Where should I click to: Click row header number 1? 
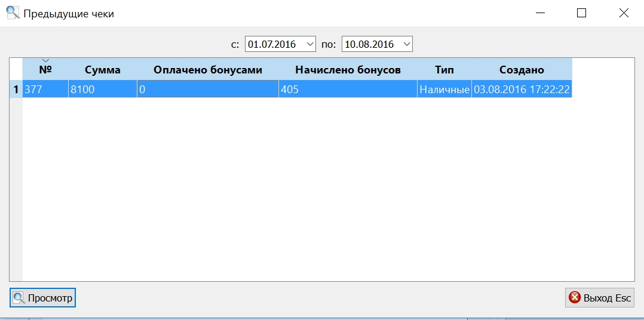[x=16, y=90]
